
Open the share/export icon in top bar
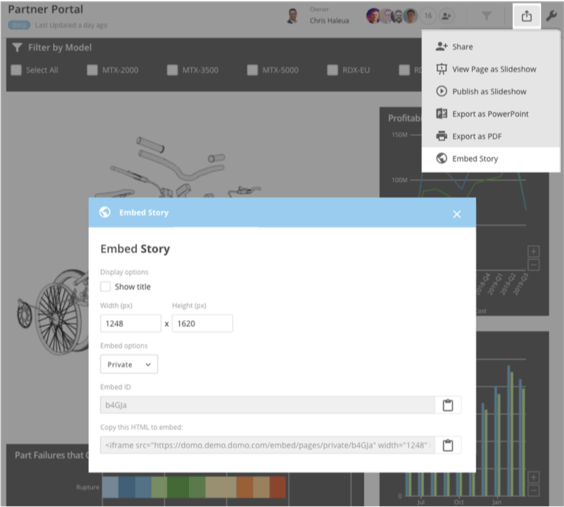coord(527,16)
